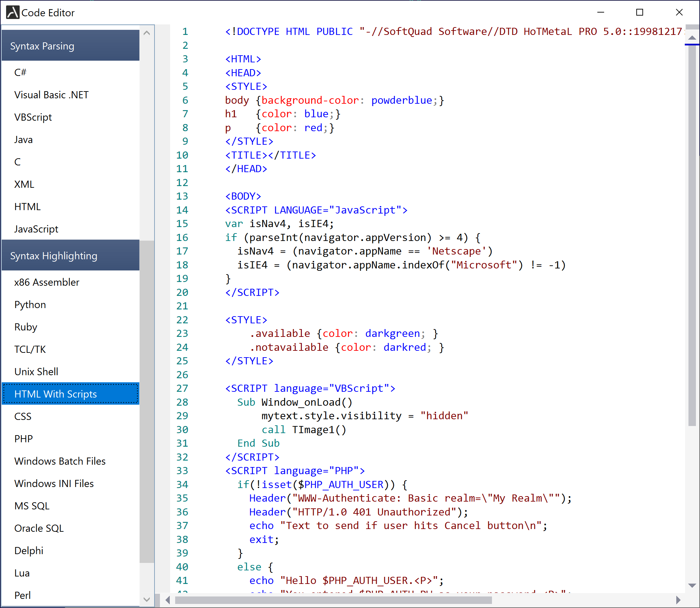Collapse the Syntax Highlighting group header

pos(70,256)
